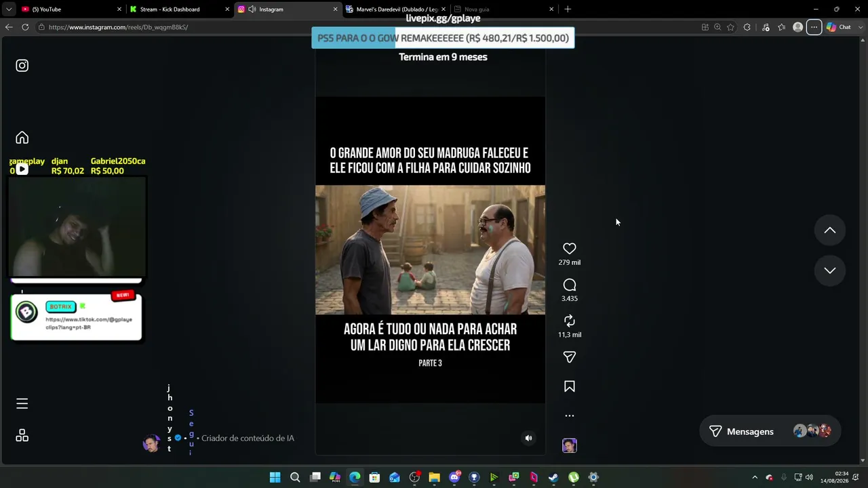This screenshot has width=868, height=488.
Task: Go to the next reel with down chevron
Action: point(830,270)
